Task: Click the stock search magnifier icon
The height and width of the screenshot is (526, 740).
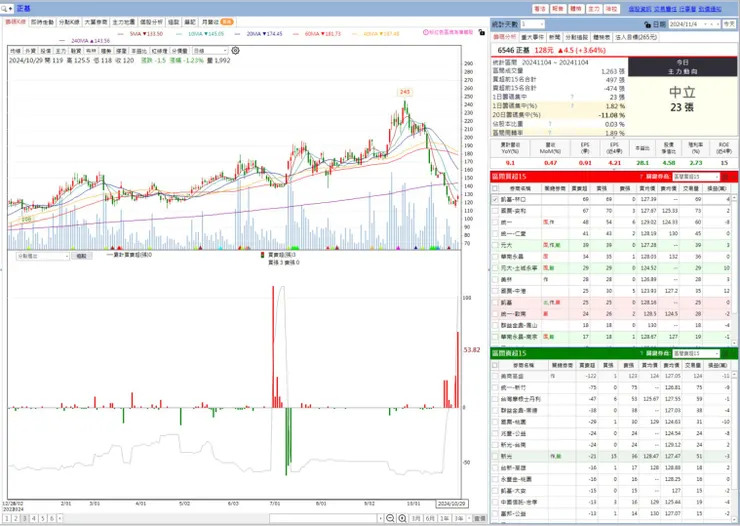Action: (4, 8)
